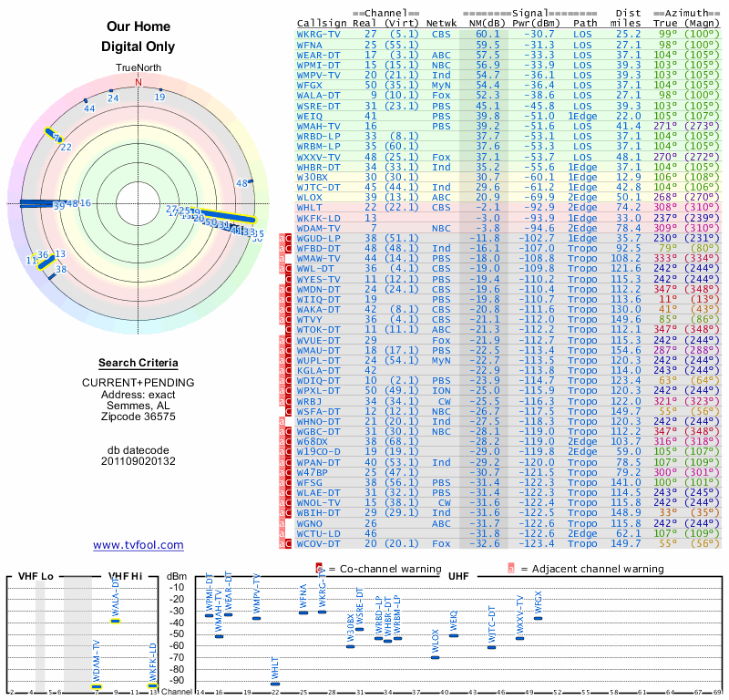
Task: Click the Search Criteria heading
Action: point(139,363)
